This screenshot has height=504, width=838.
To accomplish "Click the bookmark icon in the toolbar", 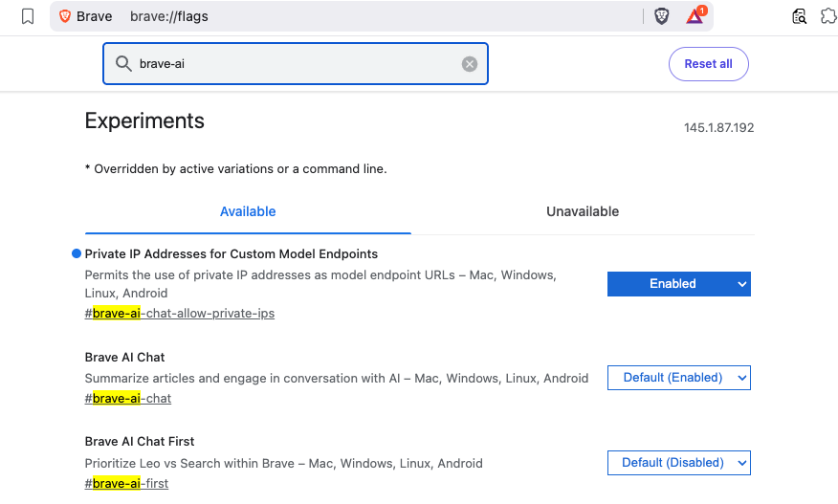I will pyautogui.click(x=28, y=16).
